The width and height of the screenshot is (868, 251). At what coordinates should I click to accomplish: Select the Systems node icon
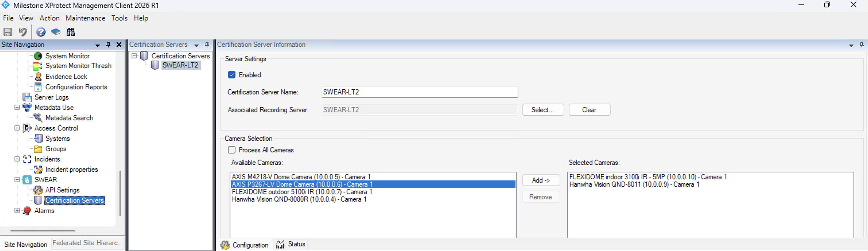click(x=38, y=139)
